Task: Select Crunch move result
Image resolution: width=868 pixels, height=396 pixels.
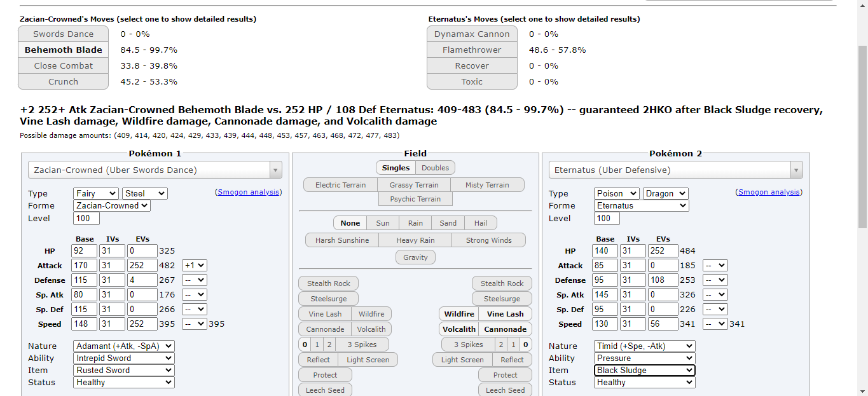Action: tap(64, 81)
